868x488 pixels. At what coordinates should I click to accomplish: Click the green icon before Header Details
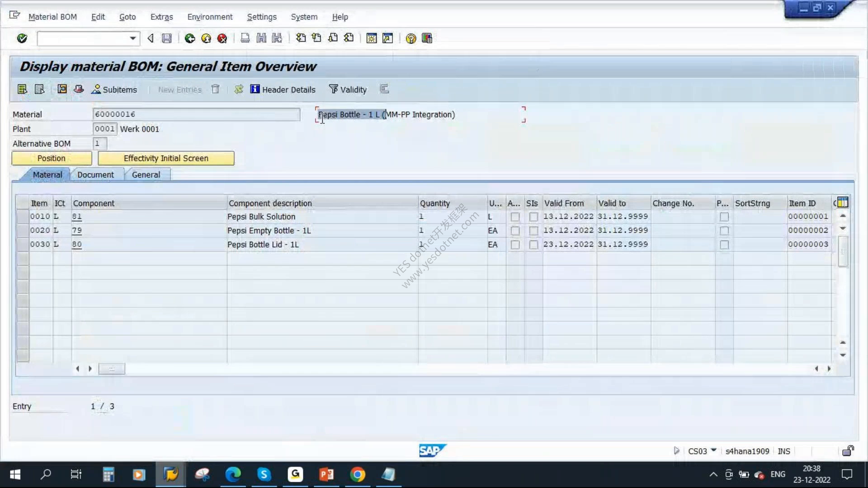click(x=239, y=89)
